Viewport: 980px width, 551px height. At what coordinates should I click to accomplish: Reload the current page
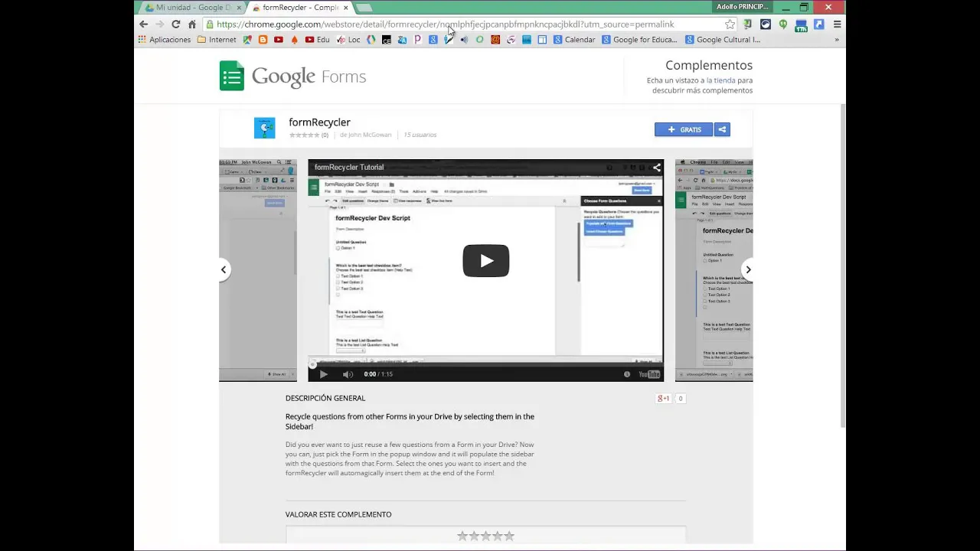tap(175, 24)
